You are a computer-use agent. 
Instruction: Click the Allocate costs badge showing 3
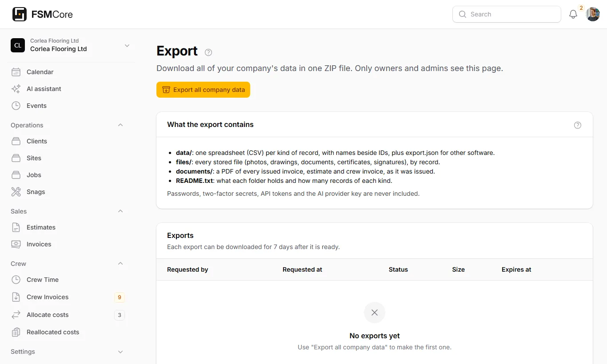(x=119, y=315)
